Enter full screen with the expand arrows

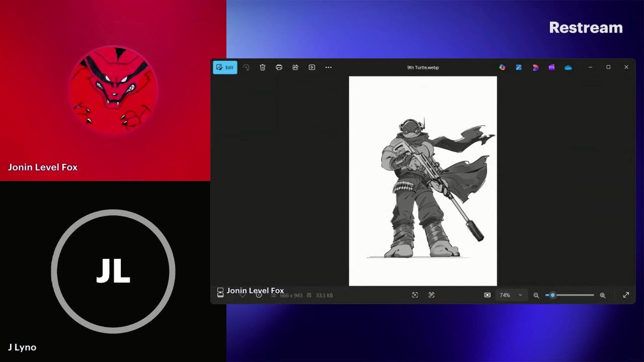click(626, 295)
